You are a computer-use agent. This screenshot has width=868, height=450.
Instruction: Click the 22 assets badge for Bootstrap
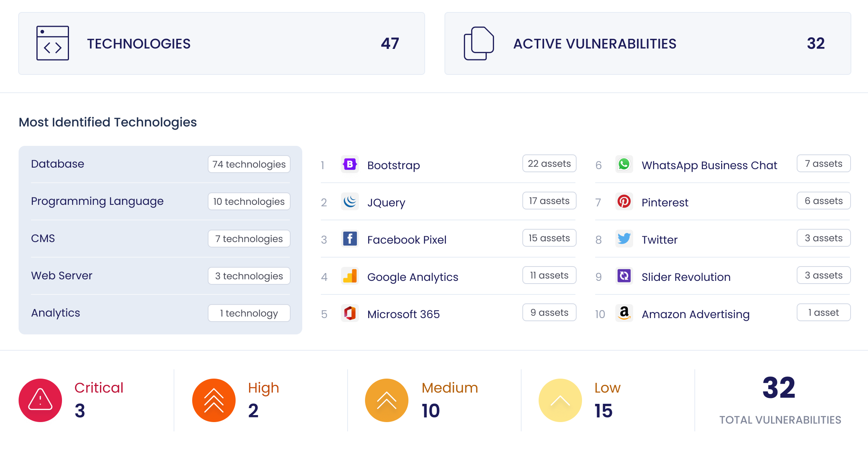(x=549, y=163)
